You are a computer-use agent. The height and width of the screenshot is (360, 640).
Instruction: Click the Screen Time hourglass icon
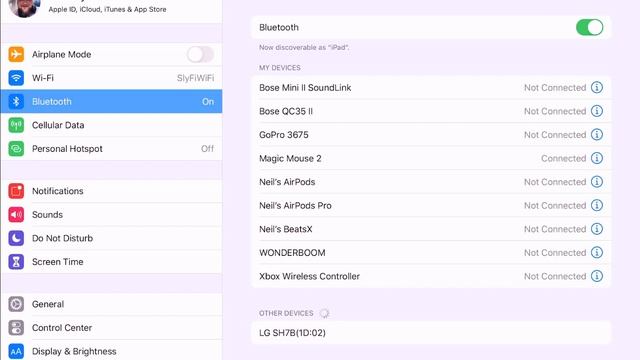16,262
